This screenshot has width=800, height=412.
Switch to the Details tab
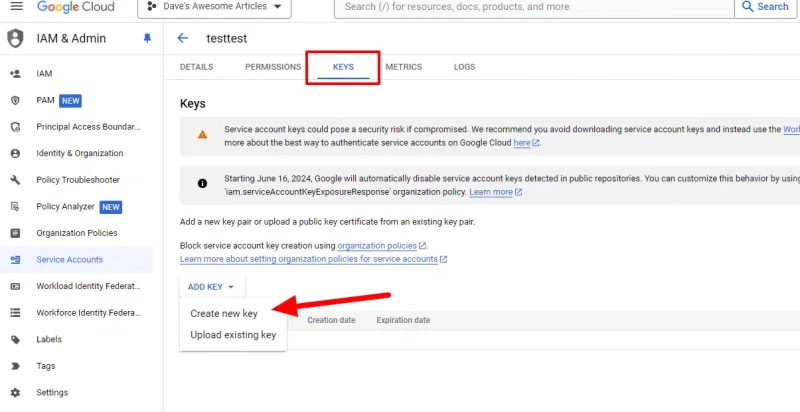[196, 67]
